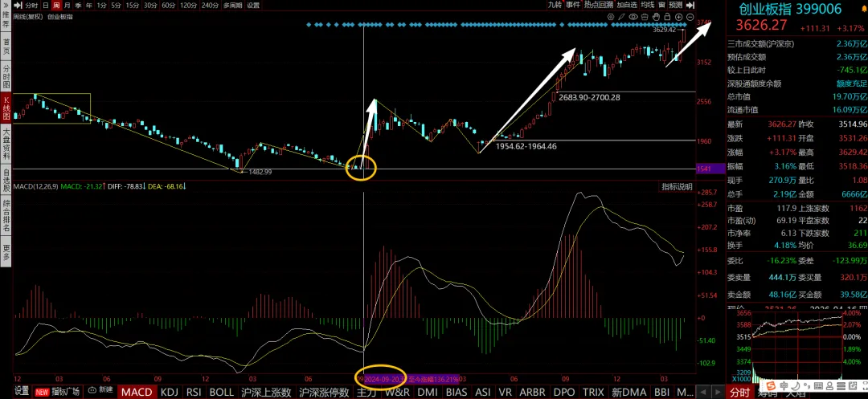Switch to the 分时 intraday view
The height and width of the screenshot is (399, 868).
click(31, 6)
